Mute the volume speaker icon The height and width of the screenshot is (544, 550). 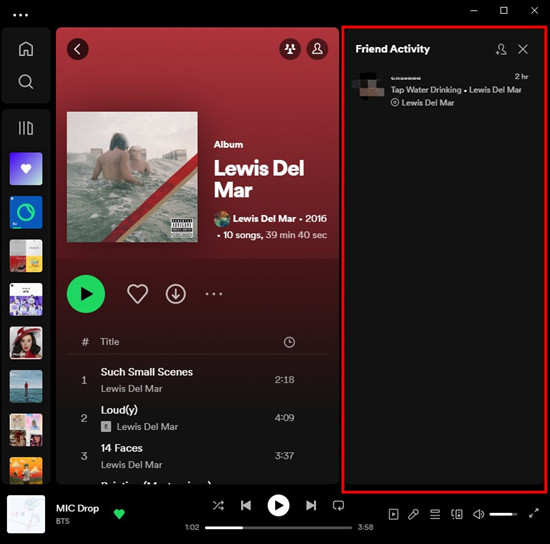coord(478,514)
